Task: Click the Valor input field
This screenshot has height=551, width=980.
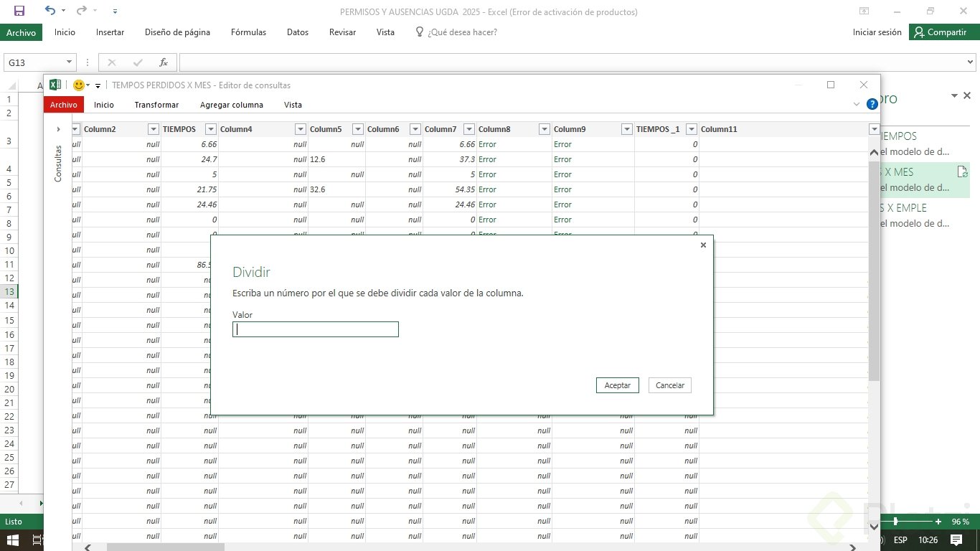Action: coord(316,329)
